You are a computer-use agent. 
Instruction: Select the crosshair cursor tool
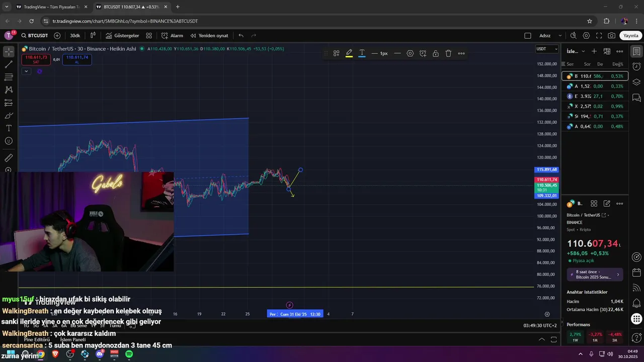pyautogui.click(x=9, y=52)
